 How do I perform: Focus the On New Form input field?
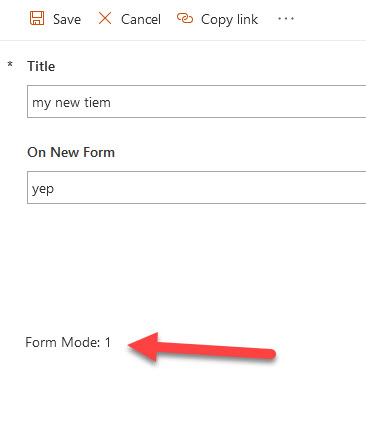(x=197, y=187)
